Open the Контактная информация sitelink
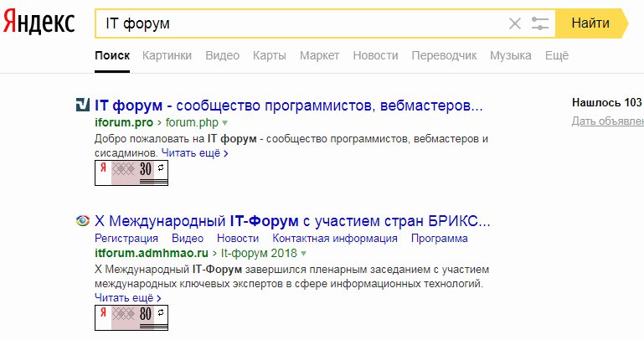 [335, 238]
